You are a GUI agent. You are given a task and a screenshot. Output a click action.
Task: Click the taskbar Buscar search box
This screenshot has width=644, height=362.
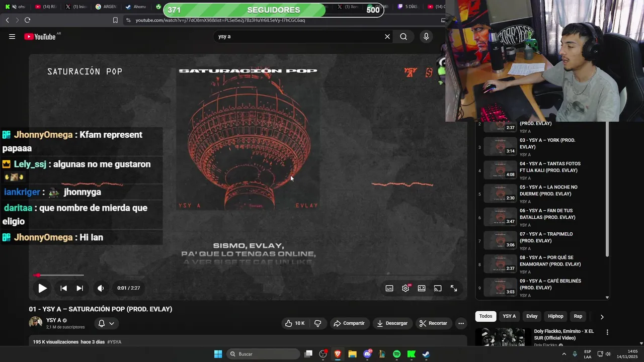pos(263,354)
